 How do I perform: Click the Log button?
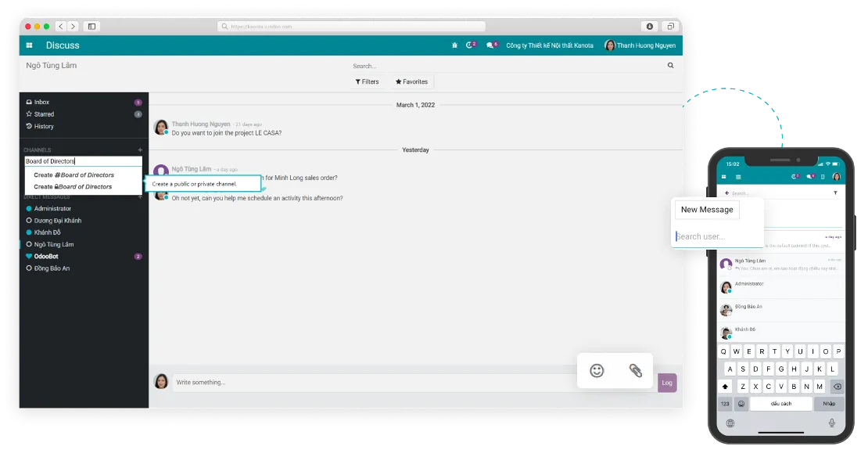(667, 383)
